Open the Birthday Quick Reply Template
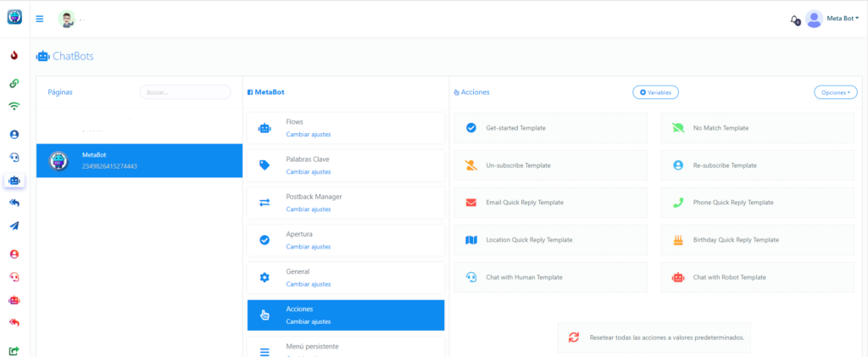 757,240
